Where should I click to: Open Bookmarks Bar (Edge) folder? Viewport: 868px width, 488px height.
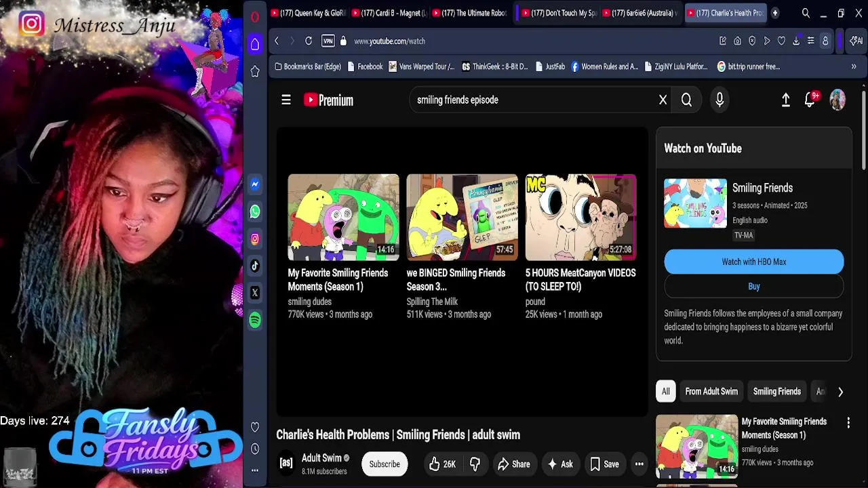[308, 66]
